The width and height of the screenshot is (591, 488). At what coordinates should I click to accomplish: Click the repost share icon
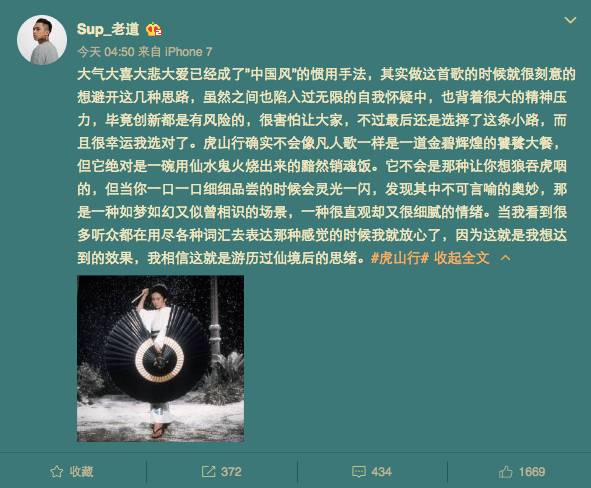coord(208,472)
